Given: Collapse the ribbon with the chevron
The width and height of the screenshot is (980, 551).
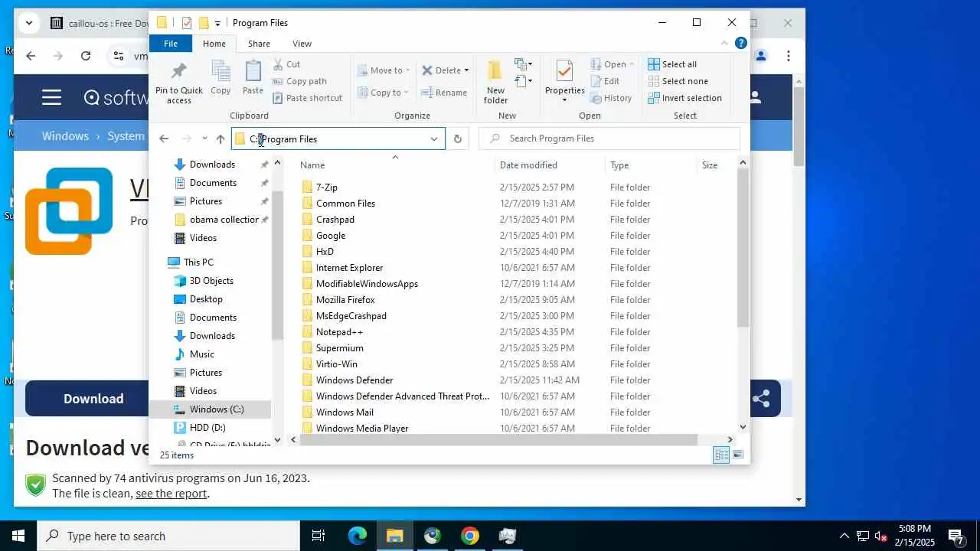Looking at the screenshot, I should pyautogui.click(x=724, y=44).
